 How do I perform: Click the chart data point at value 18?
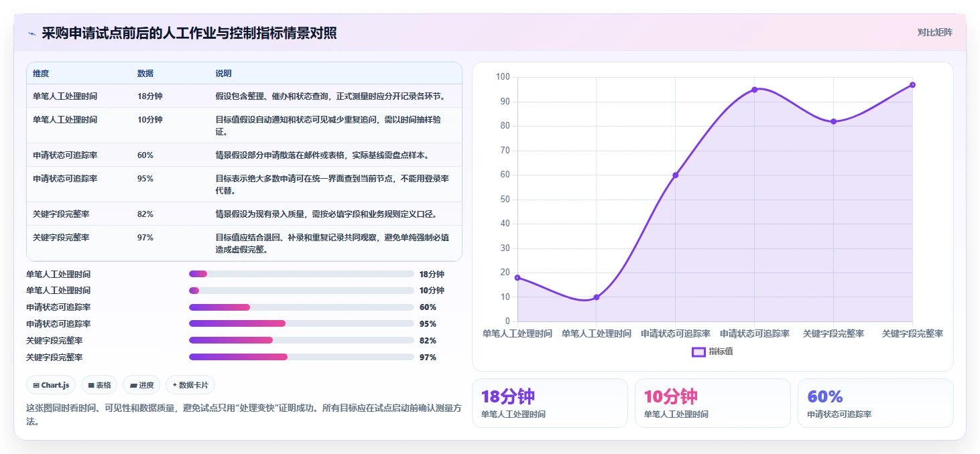(517, 277)
